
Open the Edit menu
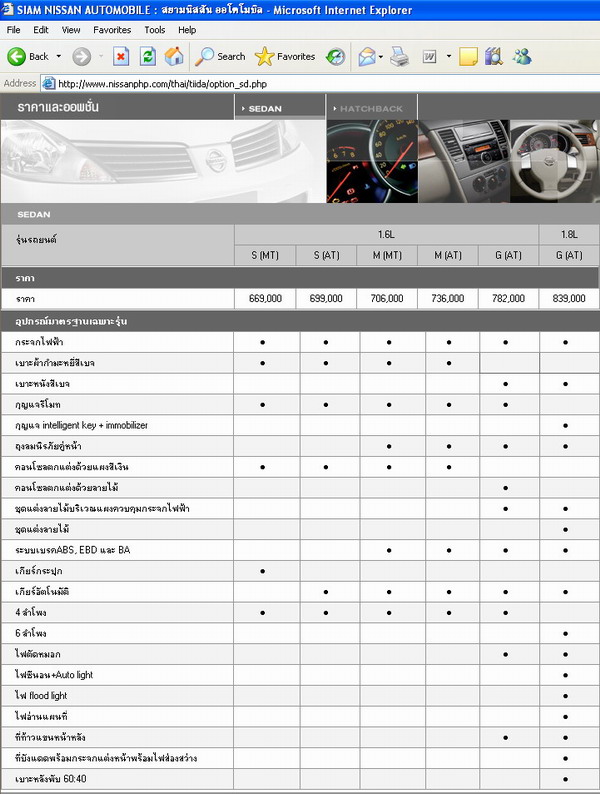[41, 30]
